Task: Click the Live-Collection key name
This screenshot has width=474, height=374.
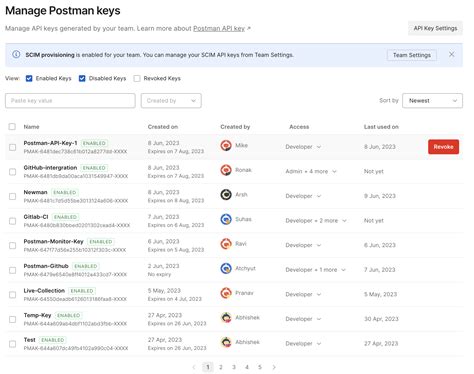Action: point(44,291)
